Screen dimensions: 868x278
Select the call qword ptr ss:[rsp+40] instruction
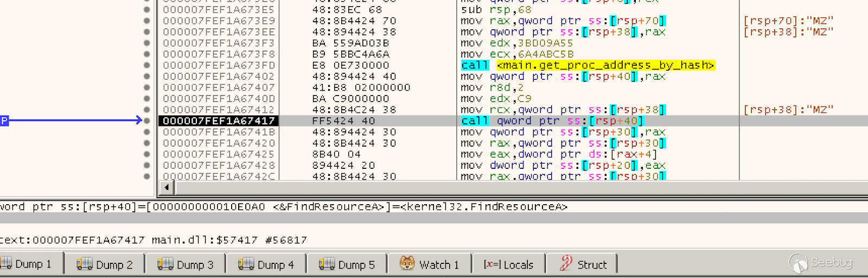click(x=552, y=121)
